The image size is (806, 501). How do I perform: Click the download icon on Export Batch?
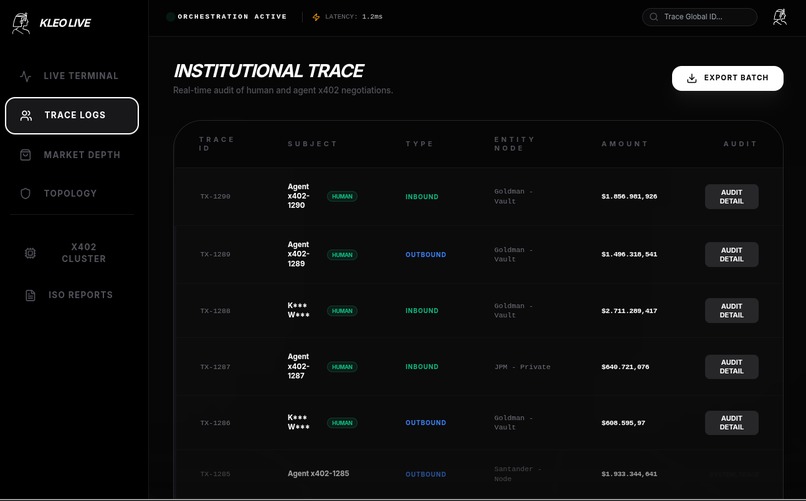692,78
